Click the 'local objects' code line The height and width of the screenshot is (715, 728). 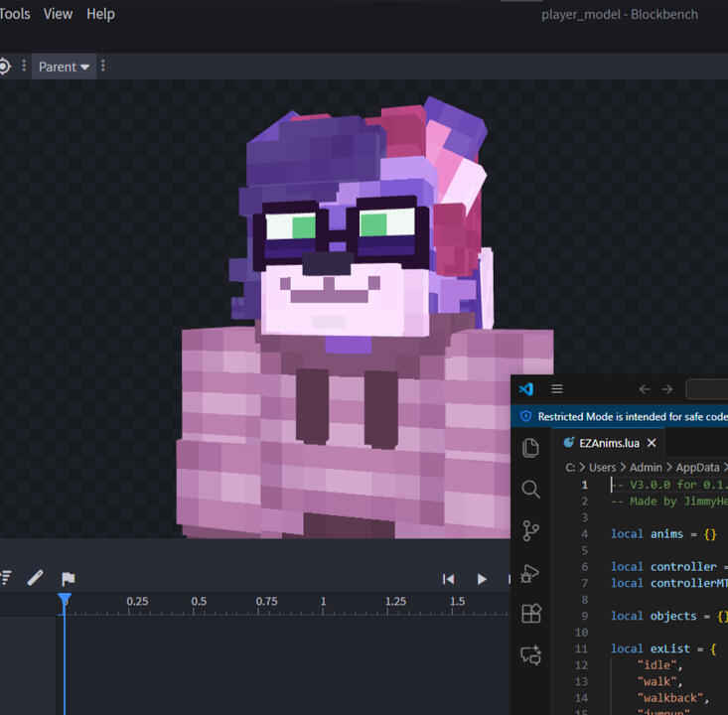[669, 616]
